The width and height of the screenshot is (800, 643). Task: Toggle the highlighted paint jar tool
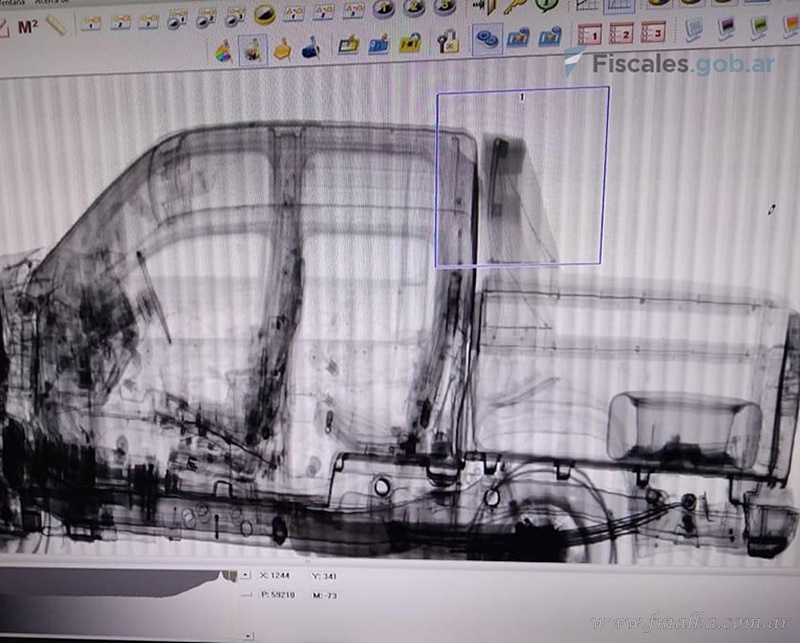point(252,49)
